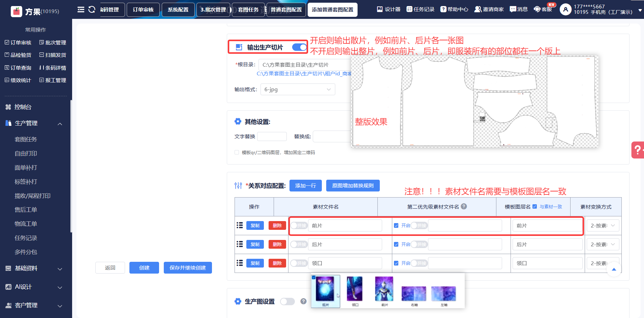Viewport: 644px width, 318px height.
Task: Open 报工管理 shortcut in the sidebar
Action: click(53, 80)
